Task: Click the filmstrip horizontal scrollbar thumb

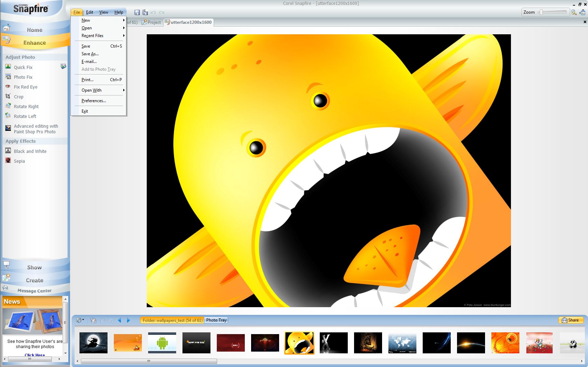Action: tap(149, 361)
